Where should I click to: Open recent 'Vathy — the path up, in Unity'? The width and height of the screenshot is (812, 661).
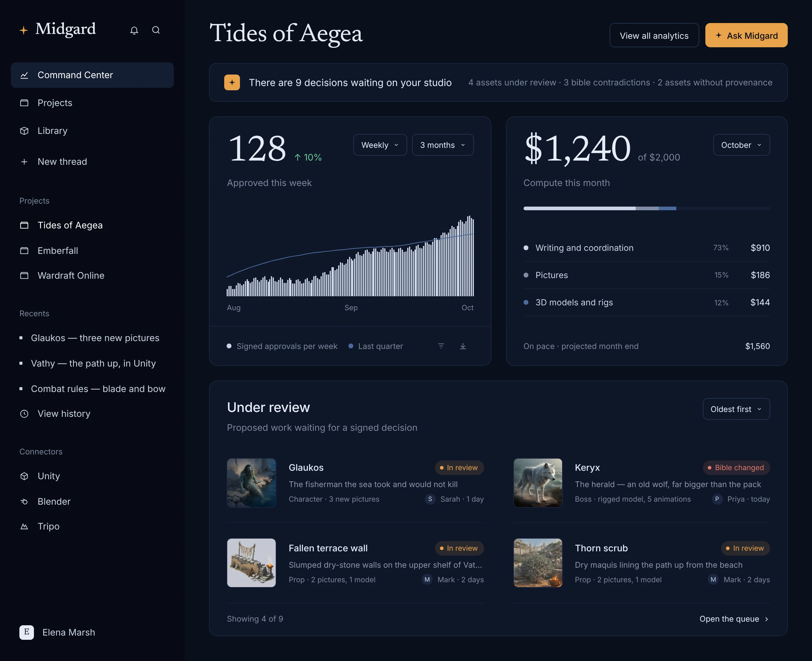92,364
